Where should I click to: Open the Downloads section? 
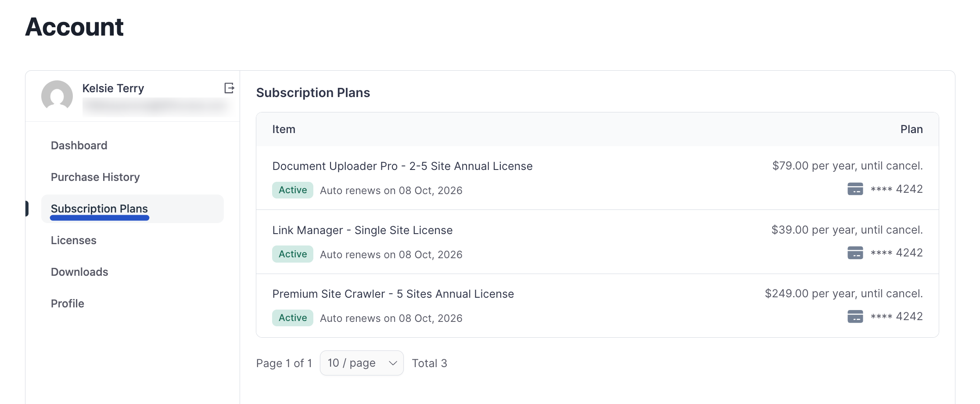coord(79,272)
